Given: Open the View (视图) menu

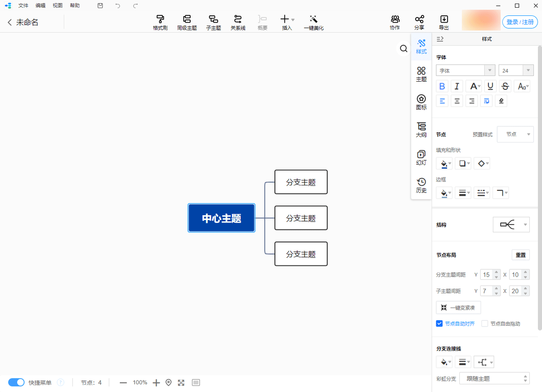Looking at the screenshot, I should tap(57, 5).
